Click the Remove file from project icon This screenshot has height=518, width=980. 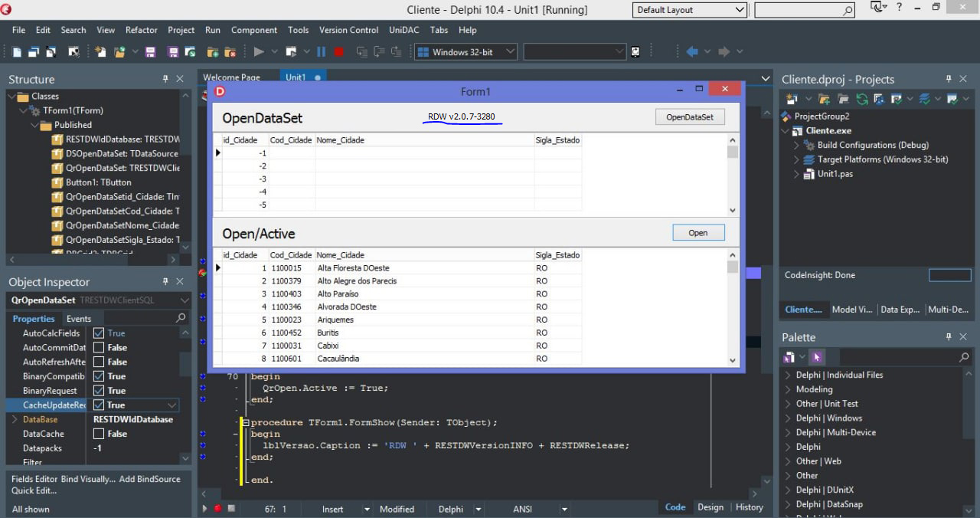230,51
